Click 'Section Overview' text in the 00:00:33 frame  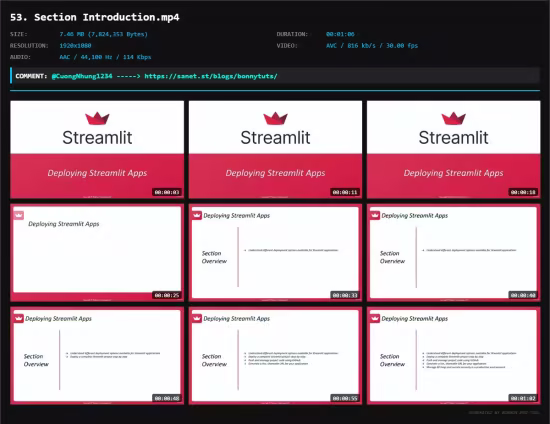coord(214,257)
